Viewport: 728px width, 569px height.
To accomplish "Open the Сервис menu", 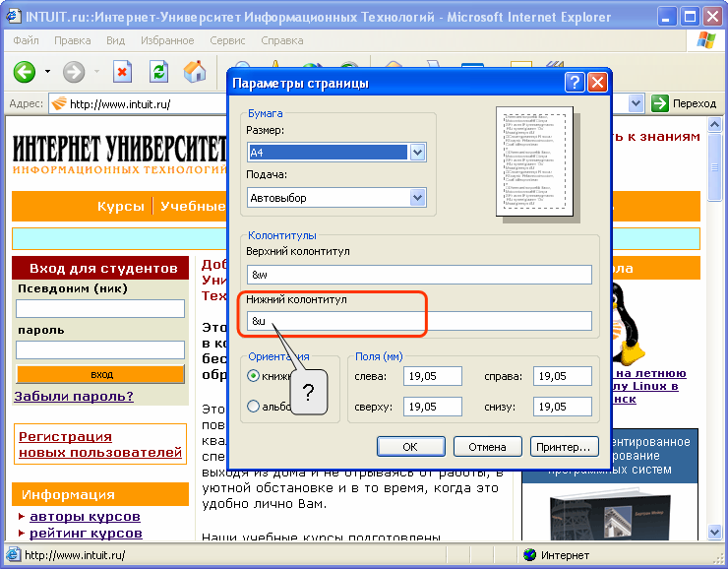I will tap(227, 40).
